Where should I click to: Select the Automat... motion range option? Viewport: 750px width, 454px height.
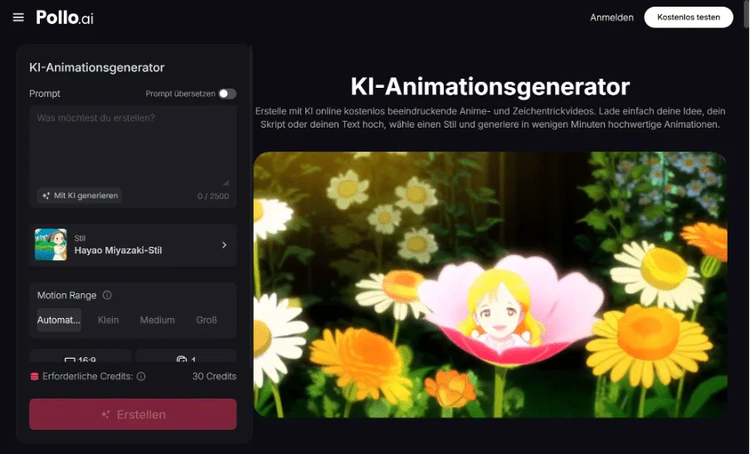[59, 320]
